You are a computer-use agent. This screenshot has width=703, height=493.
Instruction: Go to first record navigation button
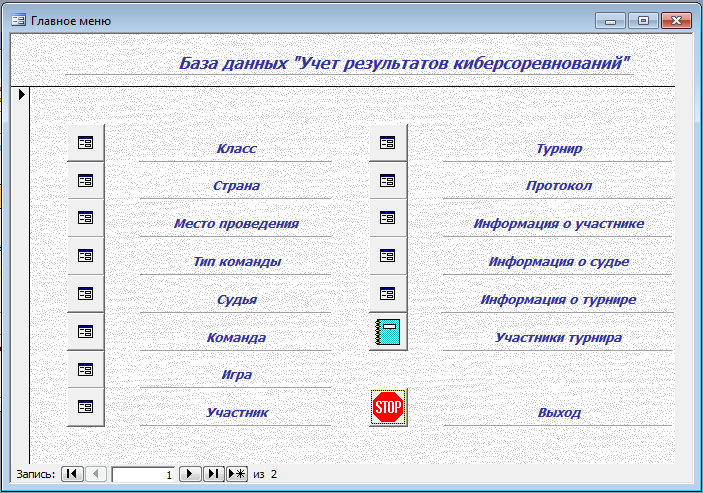(72, 474)
